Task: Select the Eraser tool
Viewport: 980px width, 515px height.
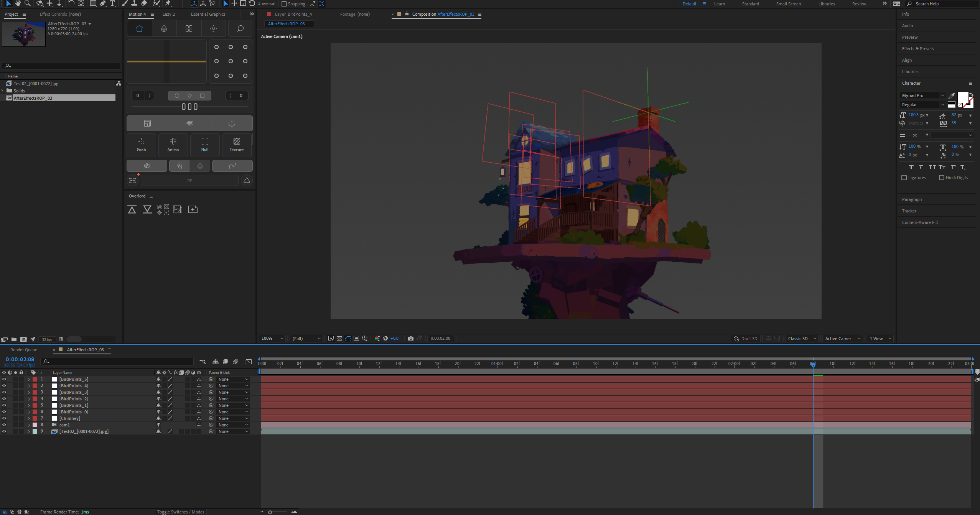Action: click(x=144, y=3)
